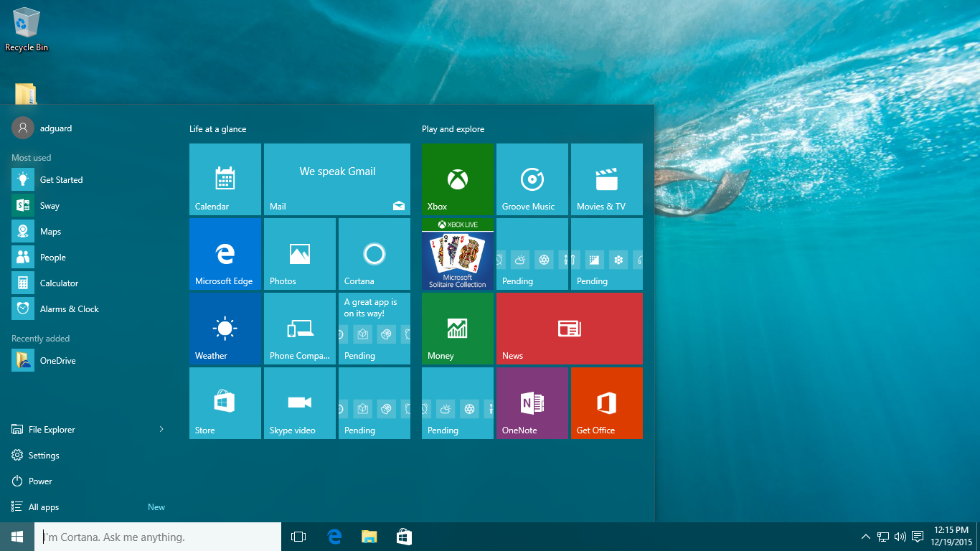Open Task View on taskbar
The image size is (980, 551).
tap(298, 537)
